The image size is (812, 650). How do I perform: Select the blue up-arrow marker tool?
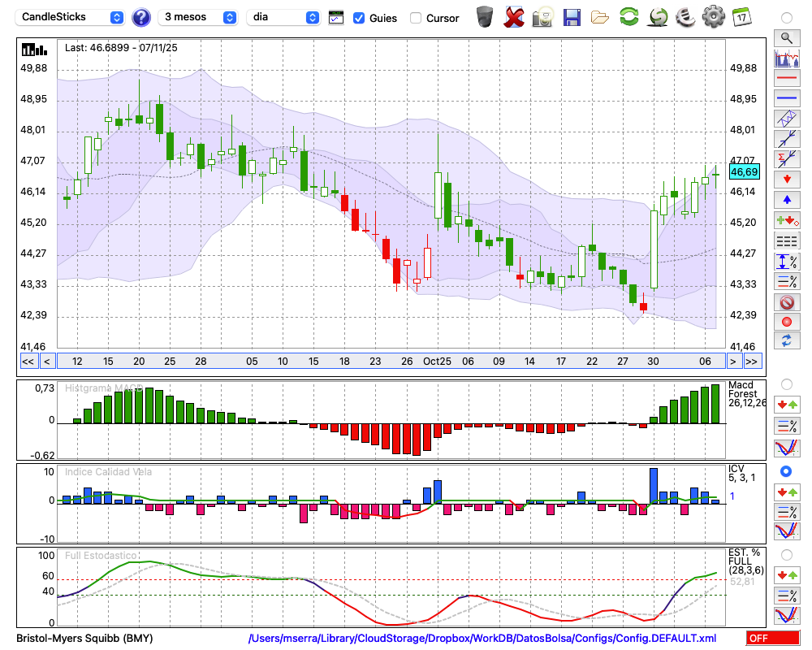click(786, 199)
